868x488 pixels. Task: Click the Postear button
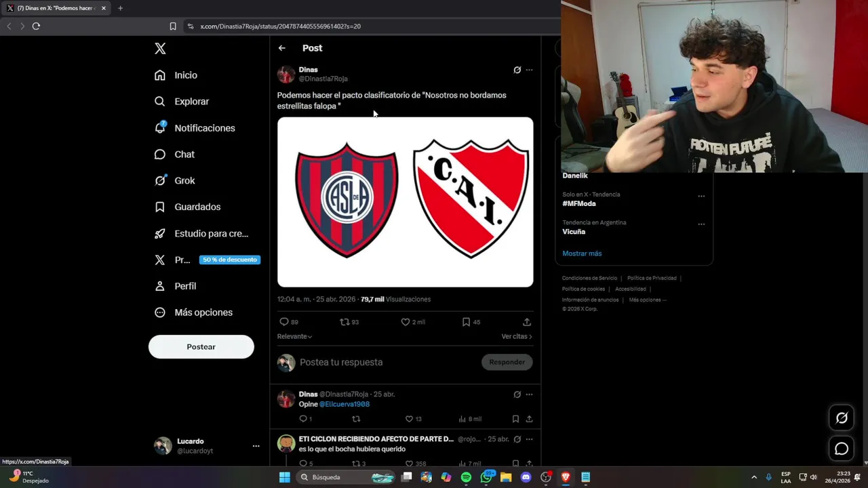pyautogui.click(x=201, y=347)
